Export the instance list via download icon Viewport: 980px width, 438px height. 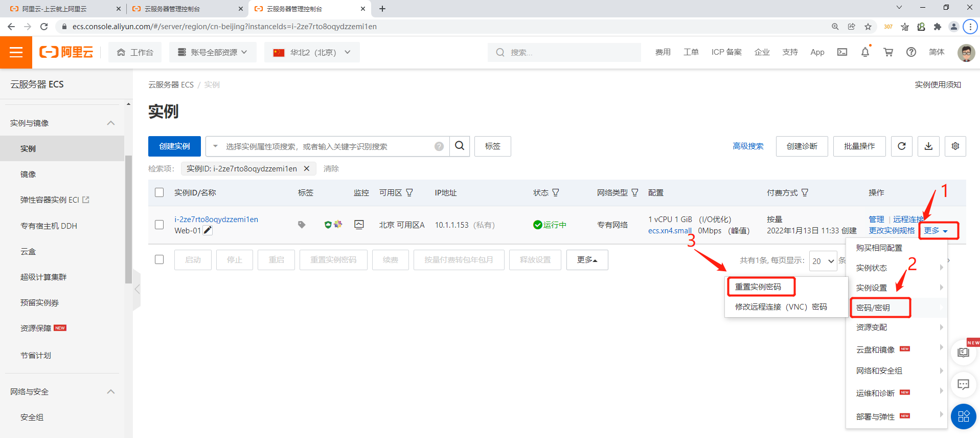[928, 146]
